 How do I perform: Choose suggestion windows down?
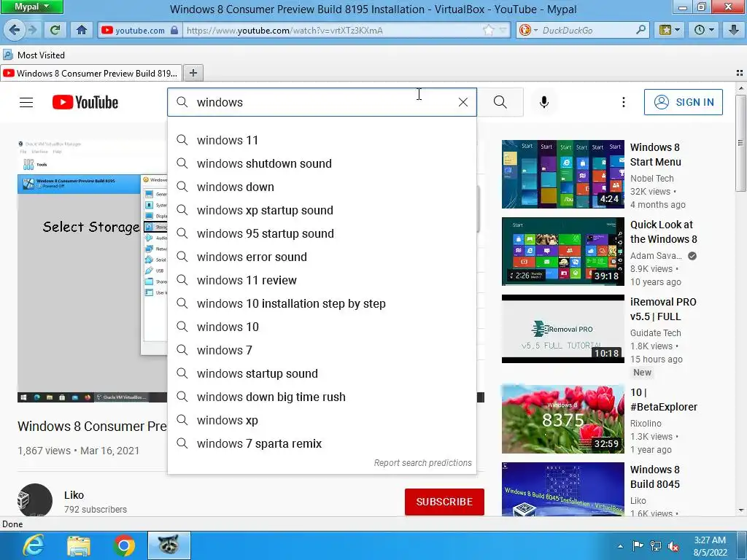point(322,187)
